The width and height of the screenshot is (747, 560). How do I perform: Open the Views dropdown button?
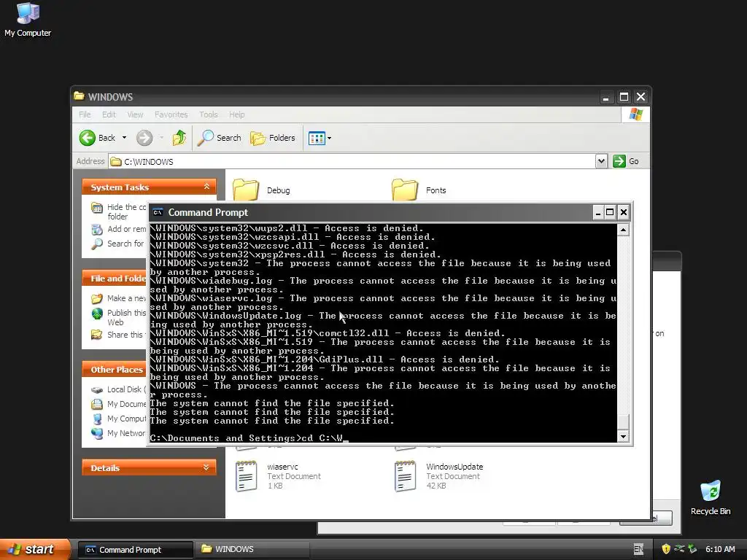coord(320,138)
